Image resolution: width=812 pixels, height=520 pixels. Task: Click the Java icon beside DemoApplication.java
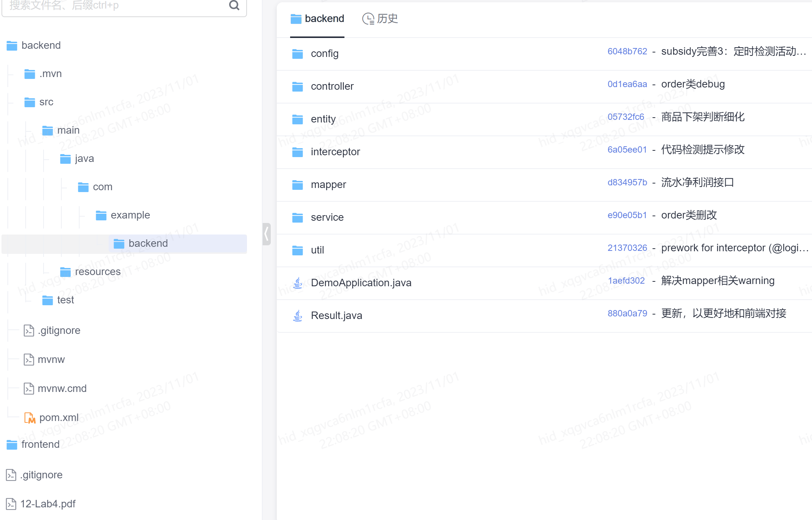[x=298, y=283]
